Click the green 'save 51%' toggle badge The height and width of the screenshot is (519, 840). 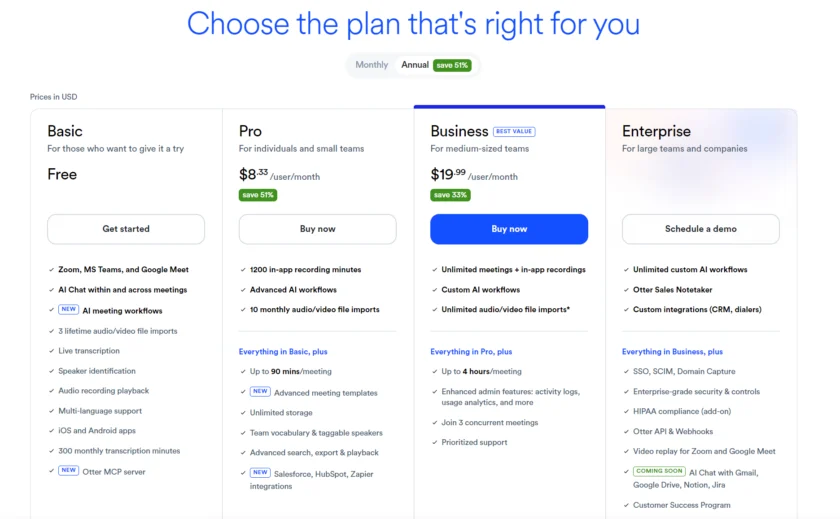452,65
